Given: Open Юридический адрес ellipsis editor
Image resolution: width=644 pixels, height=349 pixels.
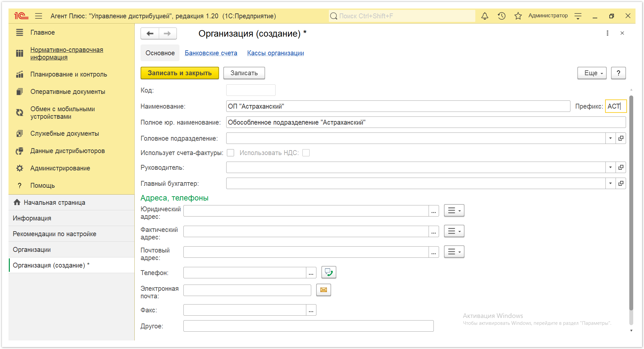Looking at the screenshot, I should click(434, 211).
